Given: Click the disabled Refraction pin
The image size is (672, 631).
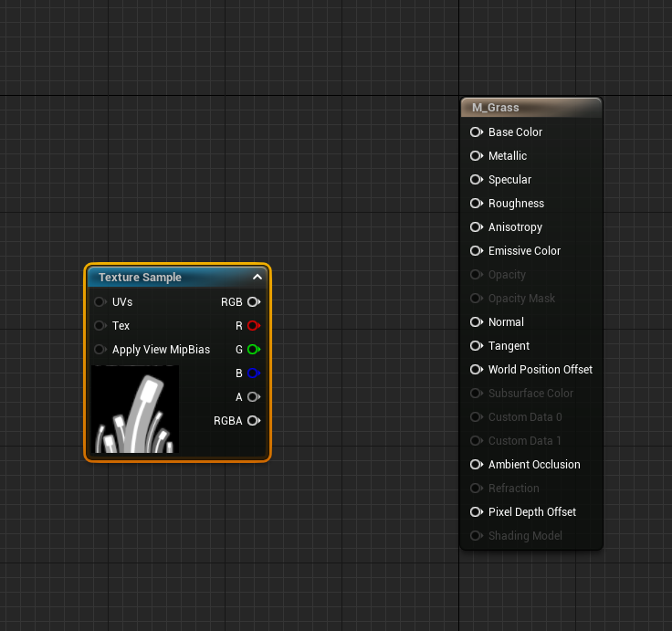Looking at the screenshot, I should pyautogui.click(x=476, y=489).
